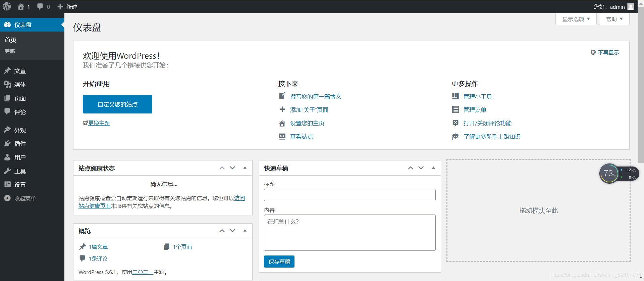Toggle collapse of 概览 panel

click(x=245, y=231)
